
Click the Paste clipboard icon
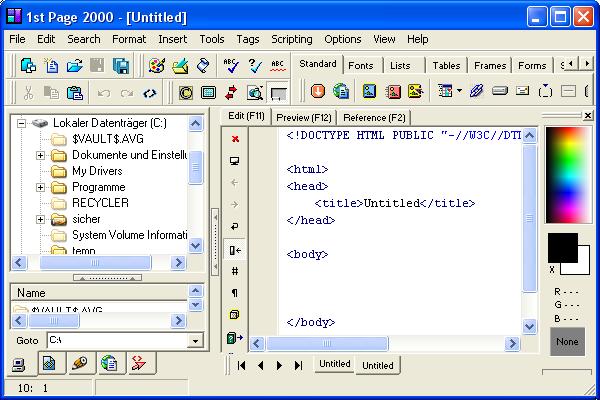[75, 93]
